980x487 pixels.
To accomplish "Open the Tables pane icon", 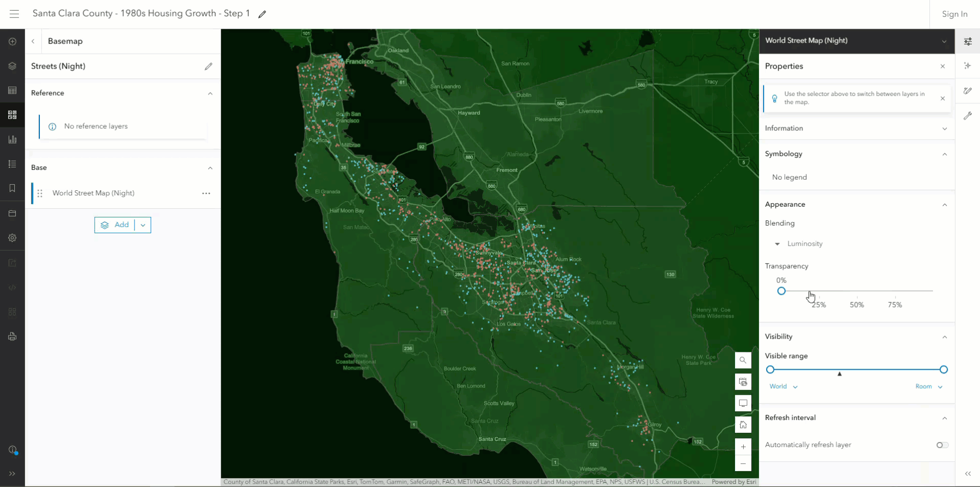I will coord(12,91).
